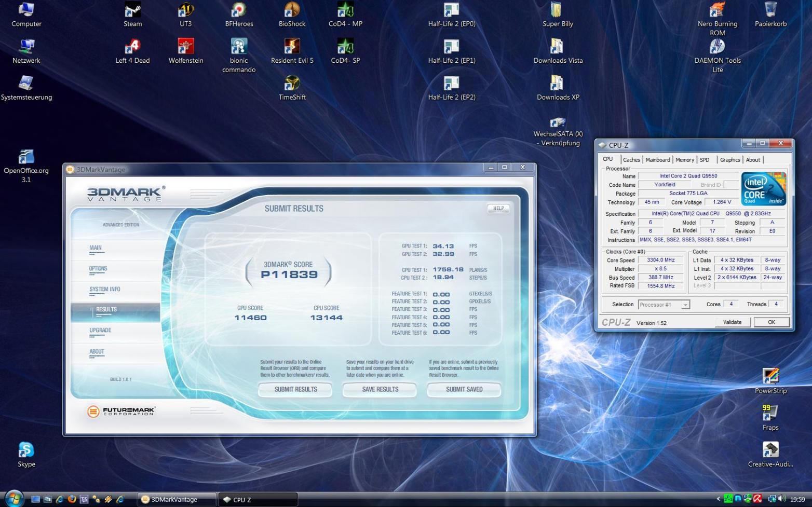This screenshot has height=507, width=812.
Task: Switch to CPU-Z SPD tab
Action: point(705,160)
